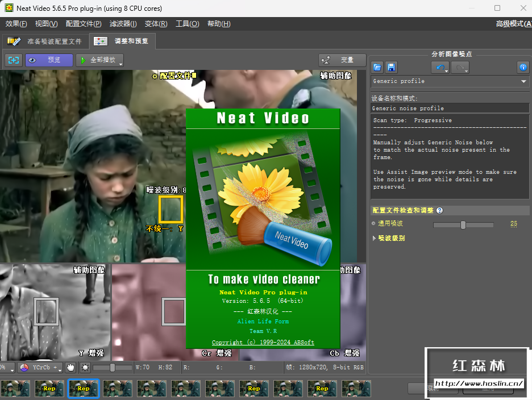The image size is (532, 400).
Task: Select the blue-highlighted Rep frame thumbnail
Action: click(84, 389)
